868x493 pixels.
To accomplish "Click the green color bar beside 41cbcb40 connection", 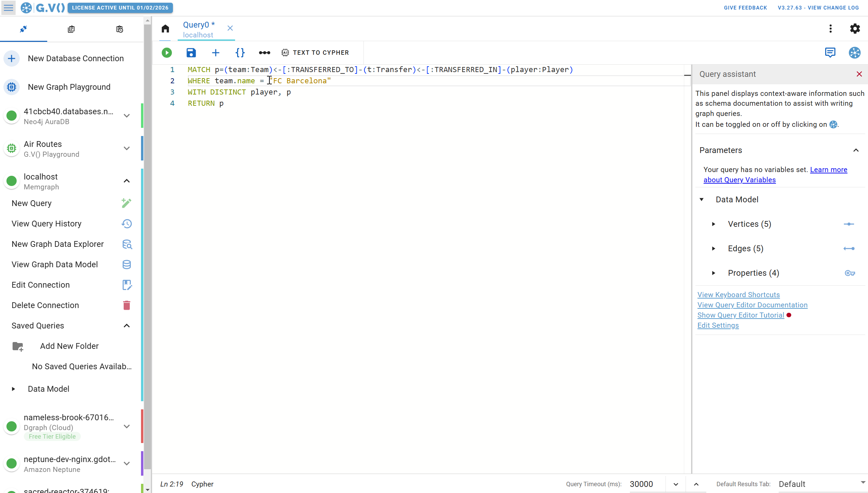I will point(142,116).
